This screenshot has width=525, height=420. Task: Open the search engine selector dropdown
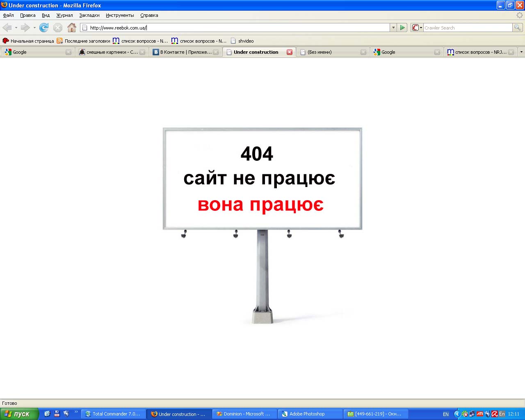point(417,27)
